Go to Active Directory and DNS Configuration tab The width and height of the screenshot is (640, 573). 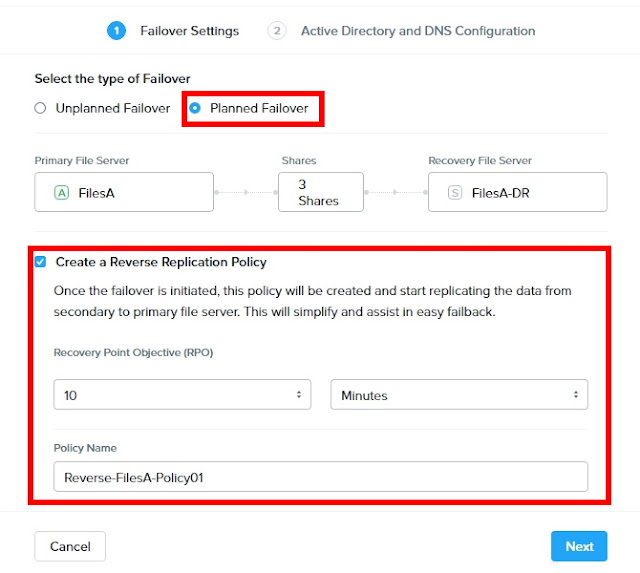[417, 31]
